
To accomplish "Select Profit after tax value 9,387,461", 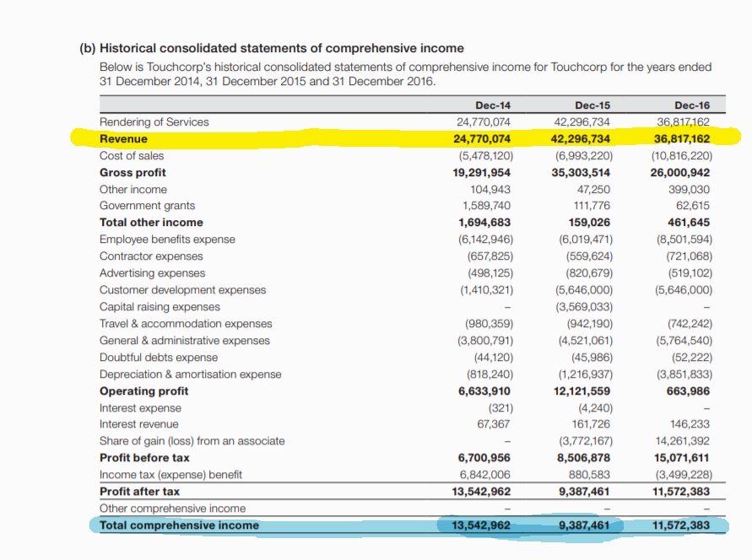I will (x=584, y=492).
